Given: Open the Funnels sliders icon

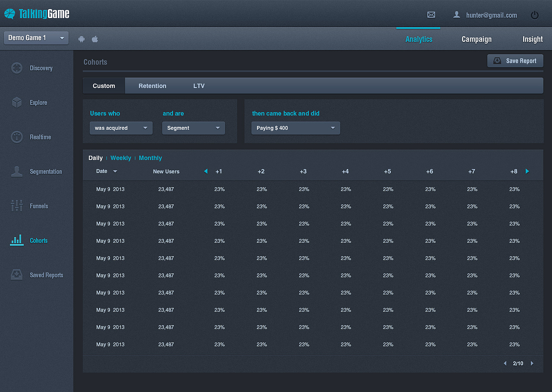Looking at the screenshot, I should tap(17, 206).
